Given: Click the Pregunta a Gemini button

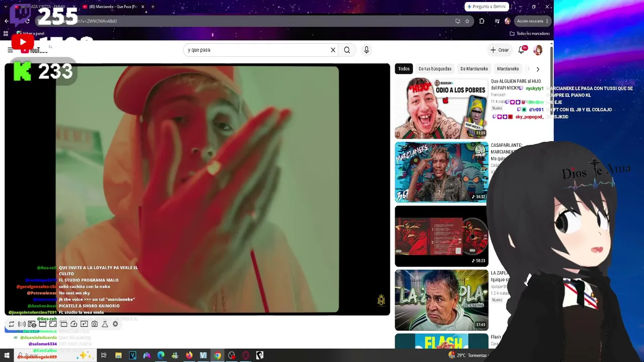Looking at the screenshot, I should tap(487, 7).
